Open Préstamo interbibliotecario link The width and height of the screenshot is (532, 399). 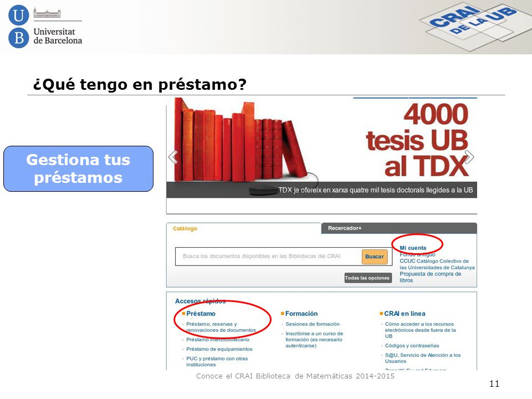(218, 340)
